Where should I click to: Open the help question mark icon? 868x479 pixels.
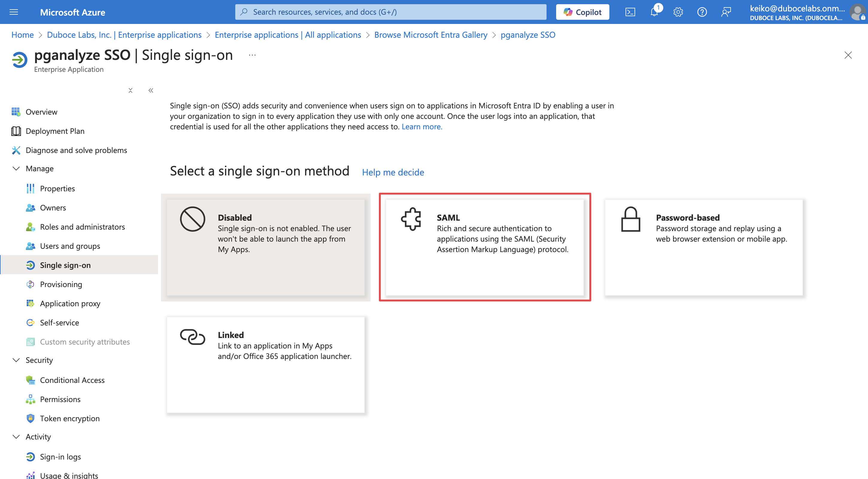click(x=702, y=12)
